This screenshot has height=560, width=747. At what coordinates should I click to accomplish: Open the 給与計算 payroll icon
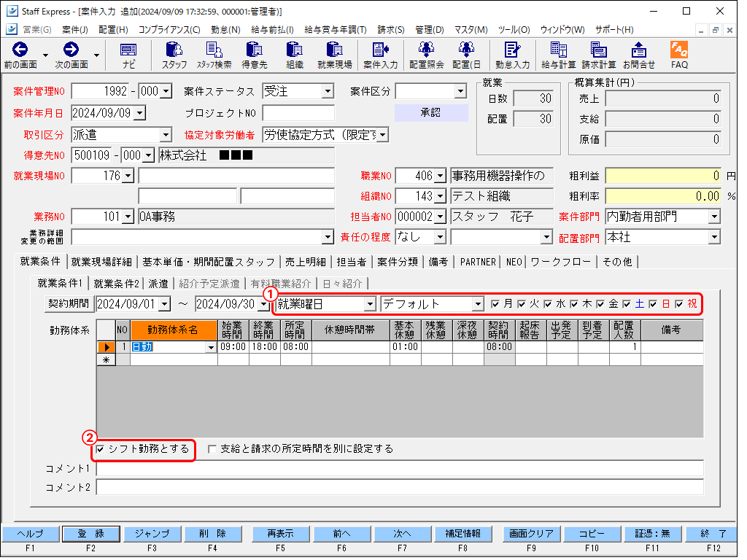tap(558, 55)
